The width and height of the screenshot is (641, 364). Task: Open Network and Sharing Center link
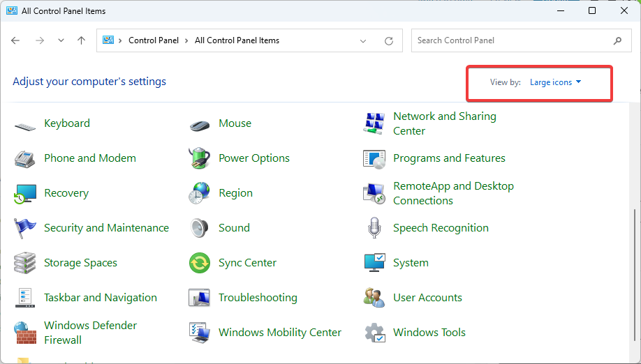(445, 123)
